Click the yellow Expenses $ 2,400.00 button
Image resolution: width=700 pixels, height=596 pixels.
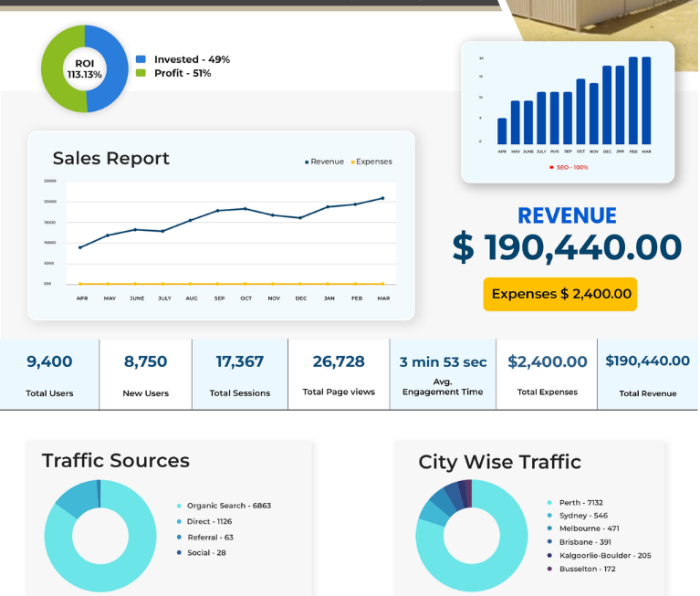[x=560, y=294]
